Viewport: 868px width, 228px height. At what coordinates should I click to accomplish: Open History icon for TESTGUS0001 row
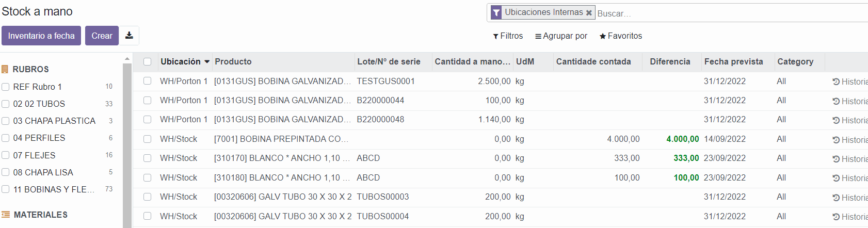click(x=836, y=82)
